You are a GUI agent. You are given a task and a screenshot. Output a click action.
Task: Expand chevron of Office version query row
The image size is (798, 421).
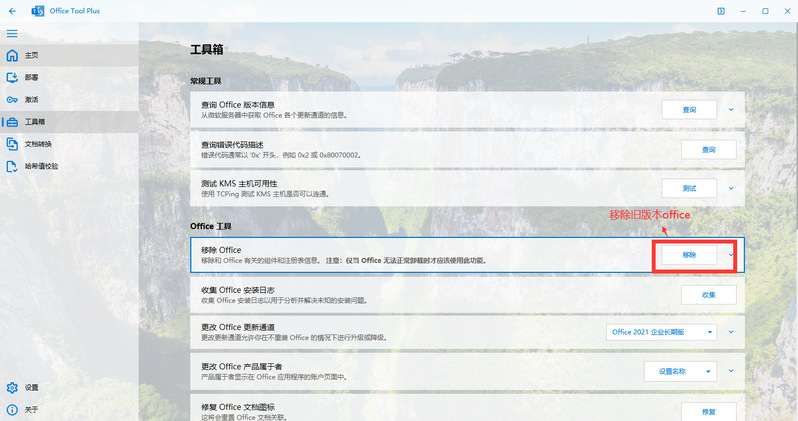731,109
